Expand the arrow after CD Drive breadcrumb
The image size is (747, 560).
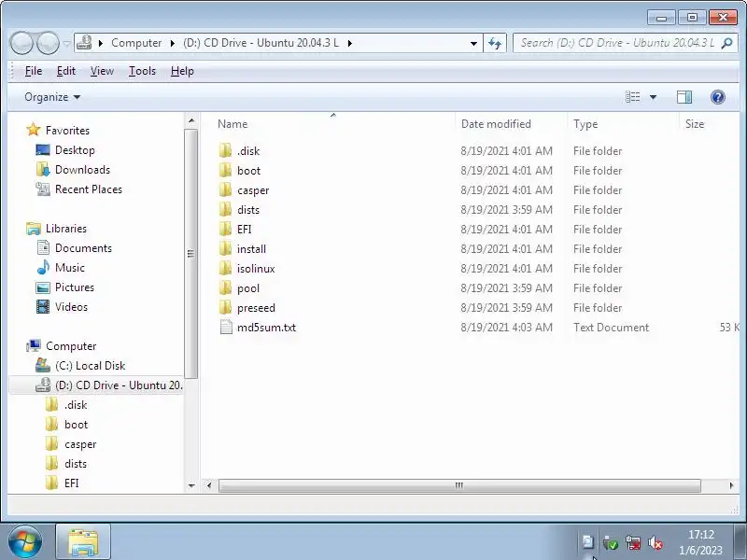point(349,43)
